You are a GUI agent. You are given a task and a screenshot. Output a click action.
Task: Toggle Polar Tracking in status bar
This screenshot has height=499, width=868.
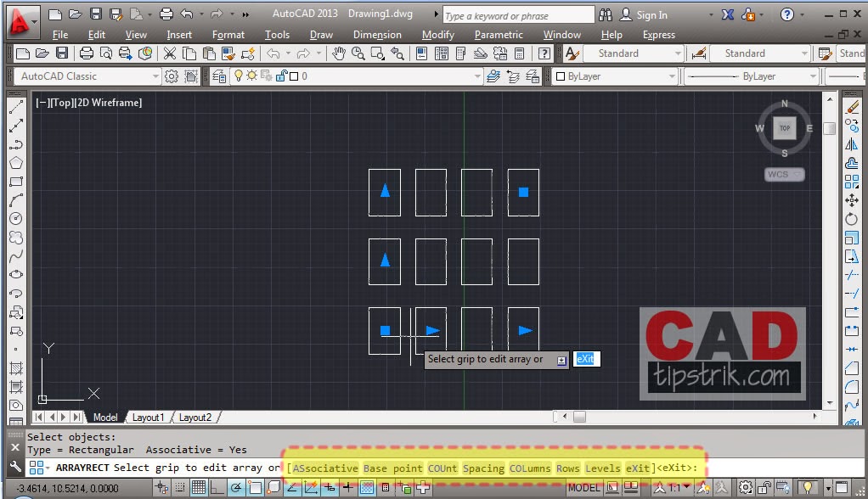[236, 487]
